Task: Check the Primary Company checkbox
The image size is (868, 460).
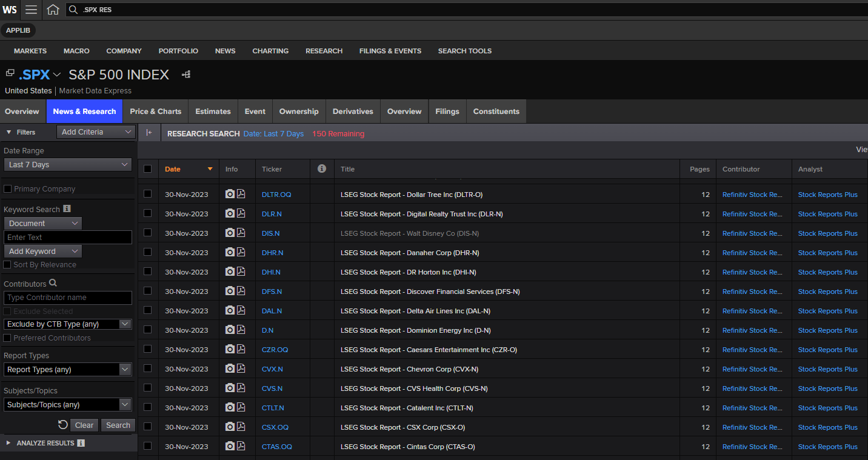Action: click(x=8, y=189)
